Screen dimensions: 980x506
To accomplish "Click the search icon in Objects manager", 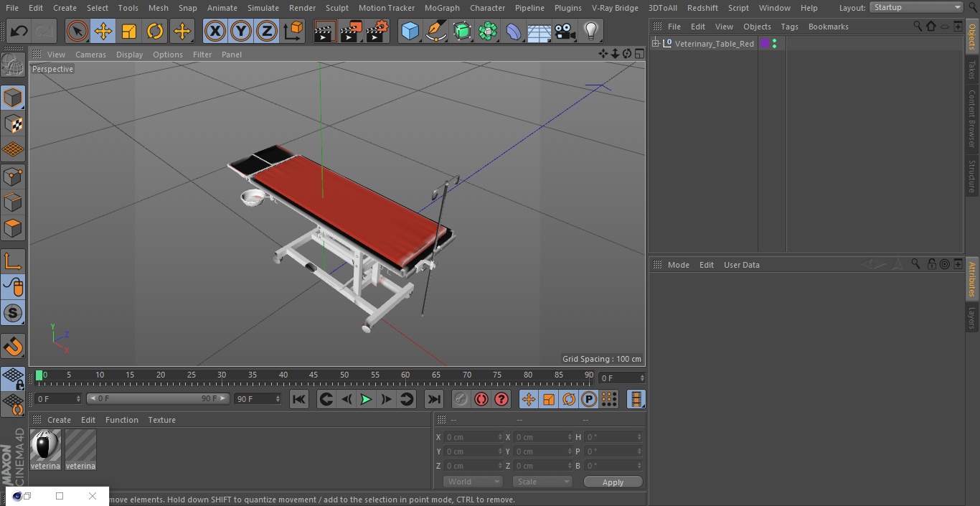I will tap(918, 27).
